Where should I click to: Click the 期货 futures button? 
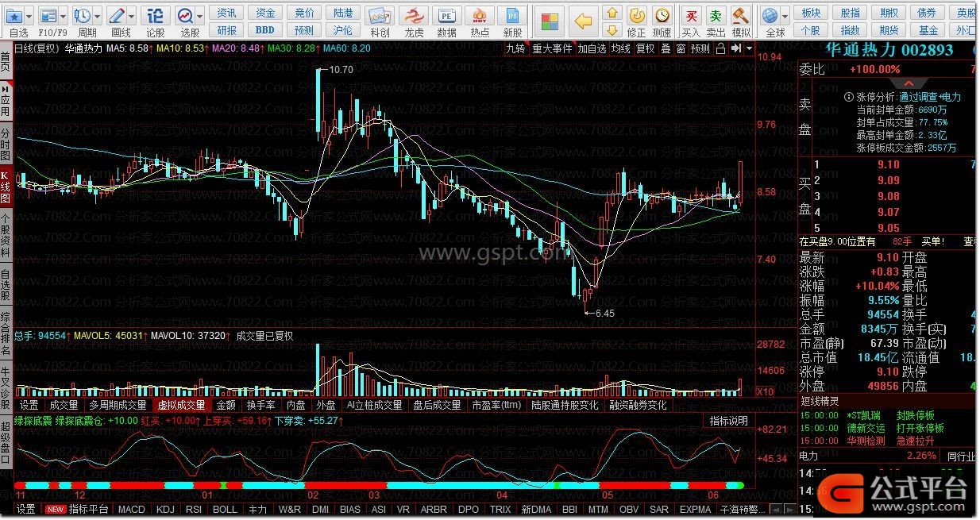click(x=889, y=30)
